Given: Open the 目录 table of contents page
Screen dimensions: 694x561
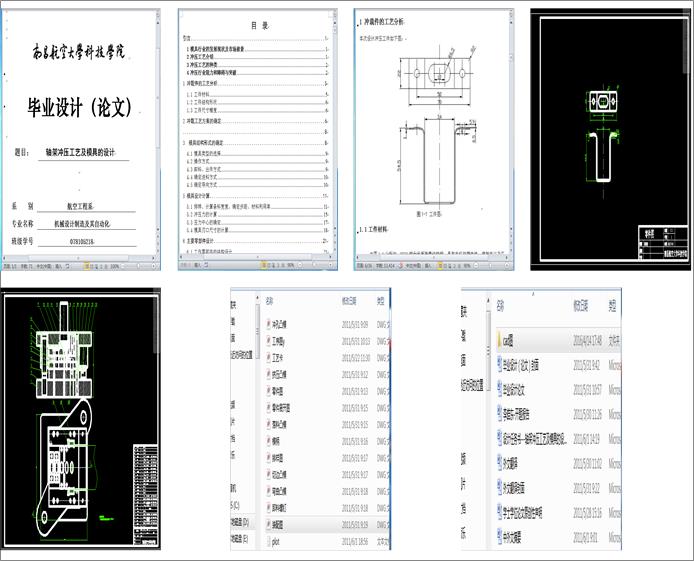Looking at the screenshot, I should [258, 139].
